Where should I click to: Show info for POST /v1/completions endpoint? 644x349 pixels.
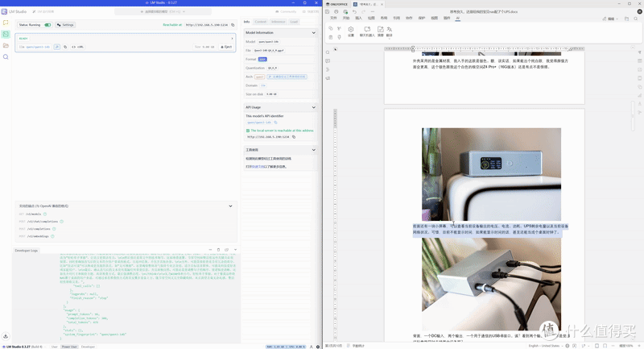tap(54, 229)
